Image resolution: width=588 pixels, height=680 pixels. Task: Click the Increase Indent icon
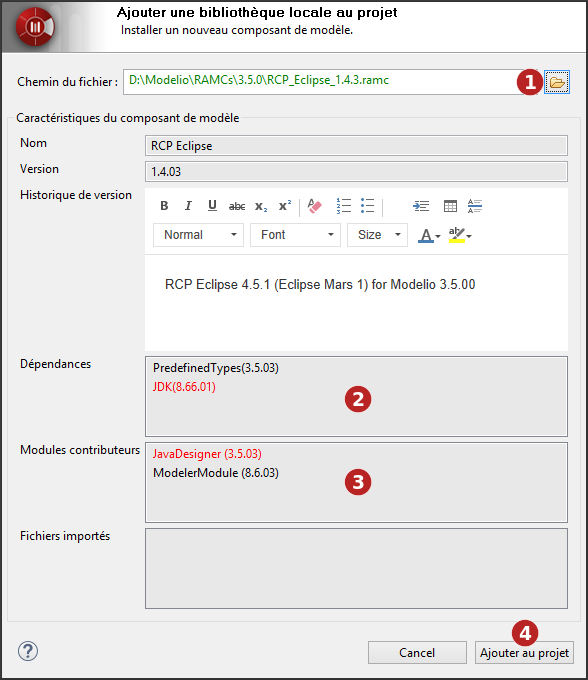pyautogui.click(x=421, y=206)
